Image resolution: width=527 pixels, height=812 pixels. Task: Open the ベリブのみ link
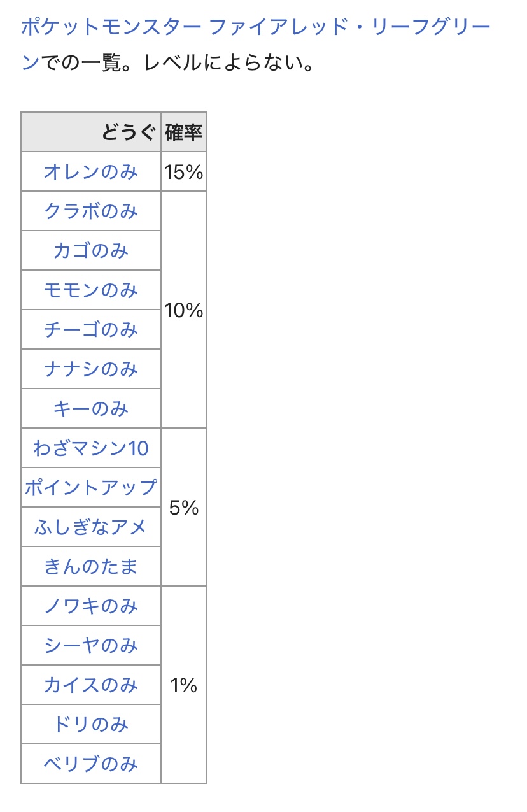coord(91,764)
